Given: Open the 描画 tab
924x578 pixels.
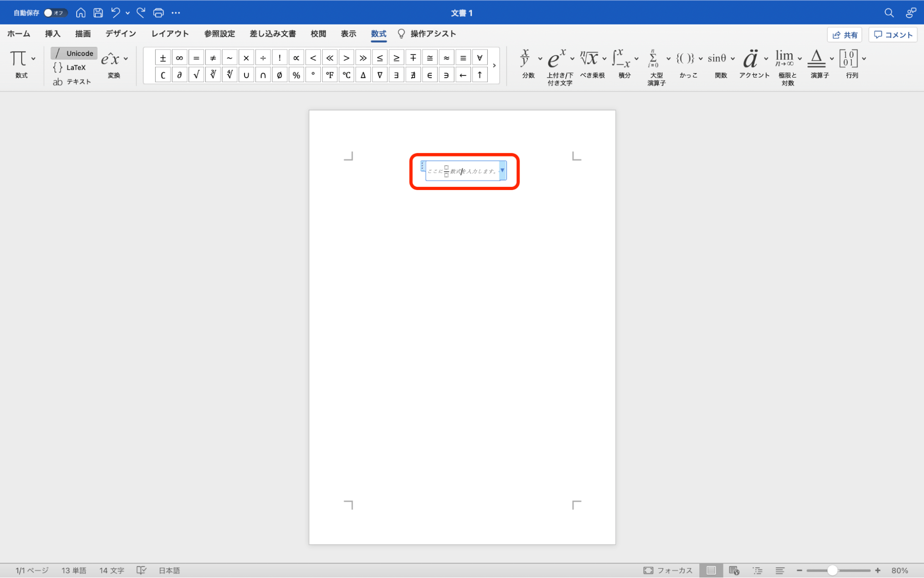Looking at the screenshot, I should click(83, 34).
